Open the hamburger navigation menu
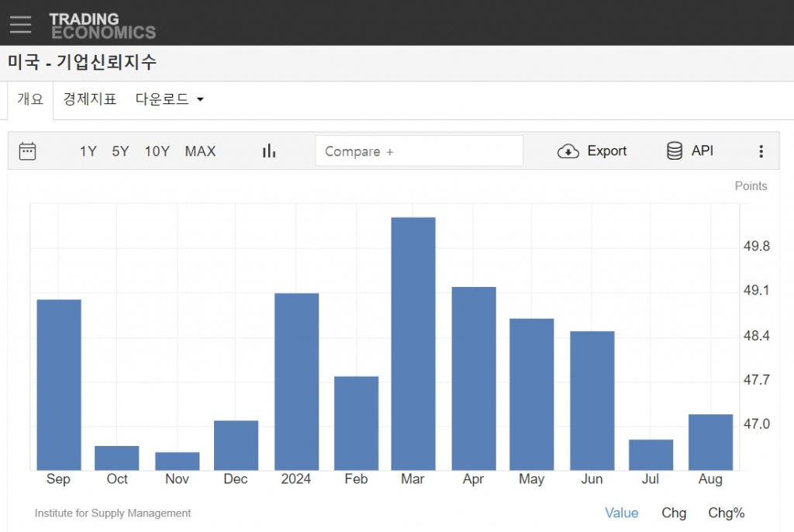 coord(21,24)
